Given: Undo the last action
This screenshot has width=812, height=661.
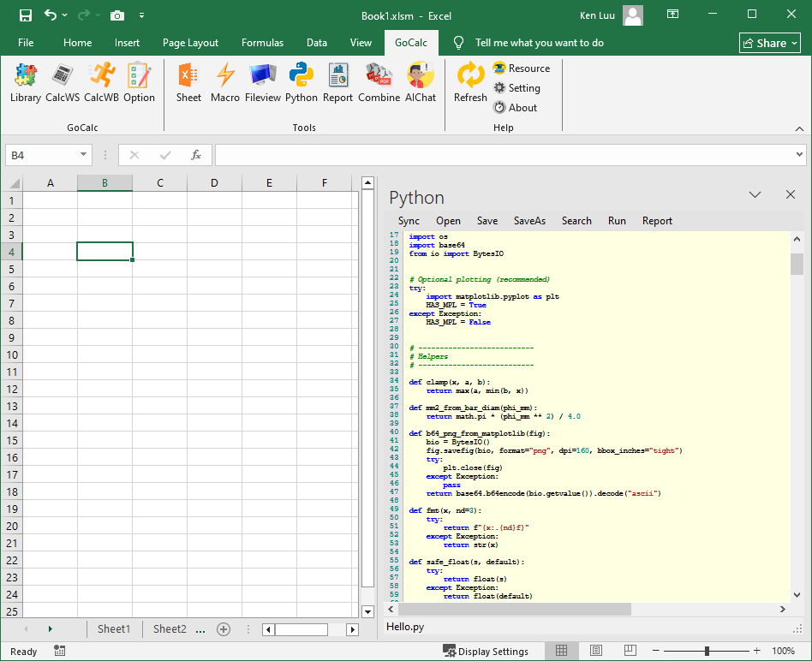Looking at the screenshot, I should coord(51,15).
